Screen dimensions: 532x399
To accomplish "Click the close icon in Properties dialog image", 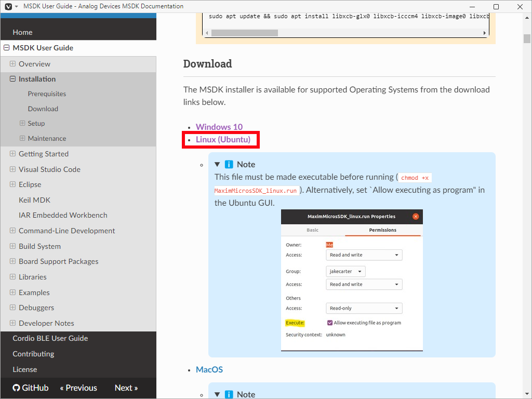I will click(416, 217).
